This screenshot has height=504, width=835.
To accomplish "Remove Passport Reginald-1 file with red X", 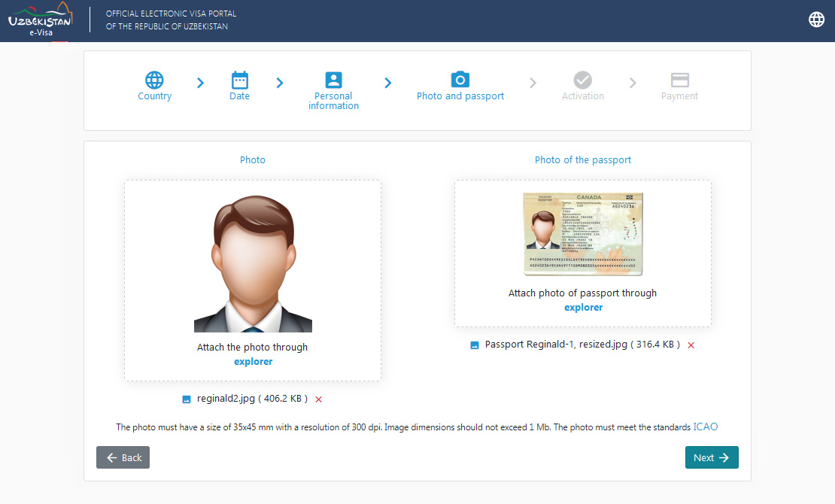I will click(691, 345).
